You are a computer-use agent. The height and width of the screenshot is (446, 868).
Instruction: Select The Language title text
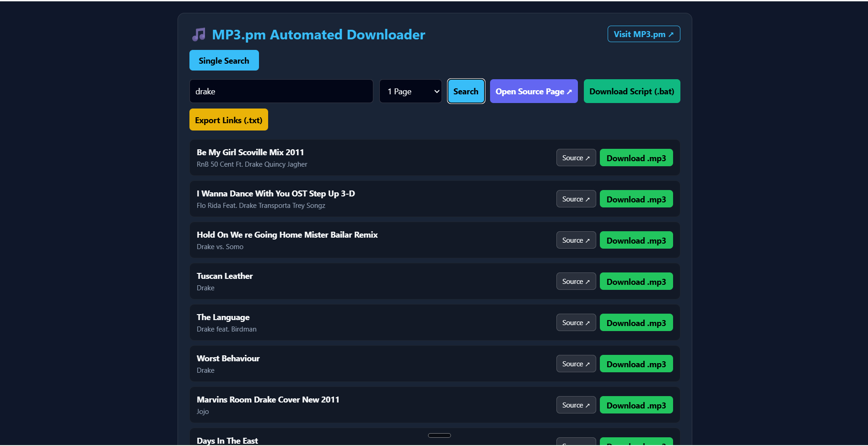[x=223, y=317]
